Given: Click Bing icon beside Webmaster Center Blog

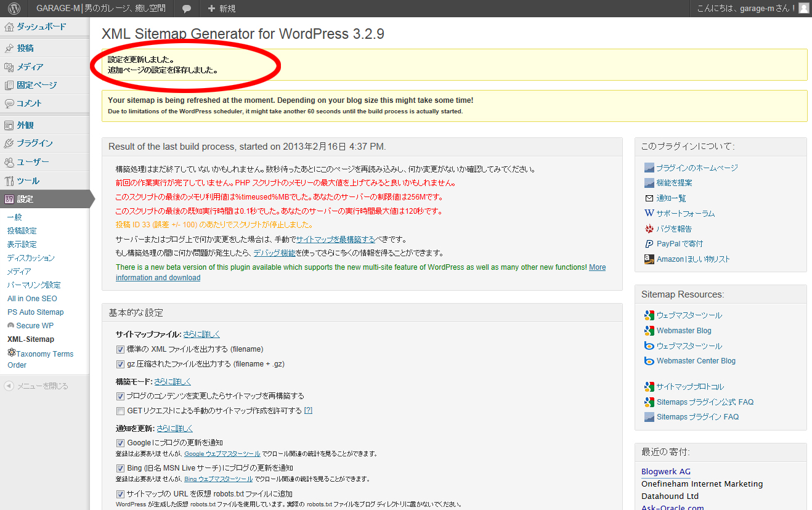Looking at the screenshot, I should tap(649, 361).
